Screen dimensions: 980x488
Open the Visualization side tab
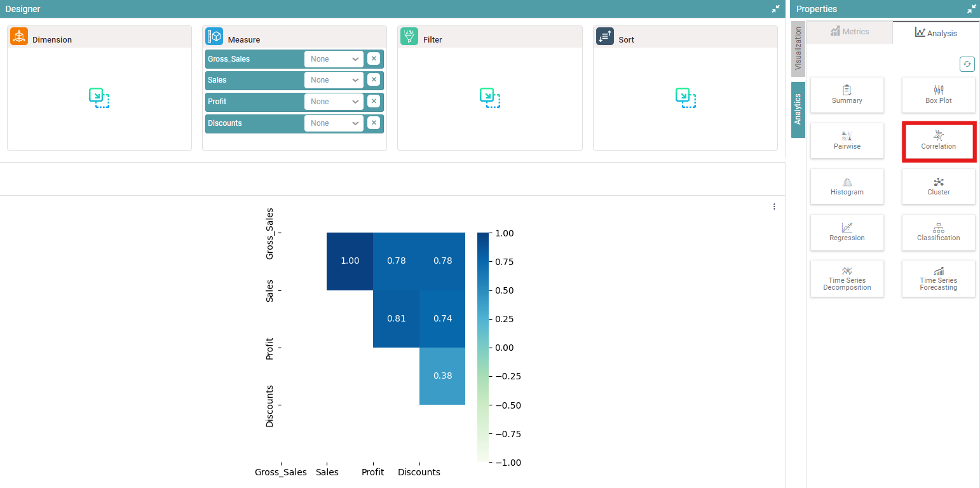click(798, 49)
